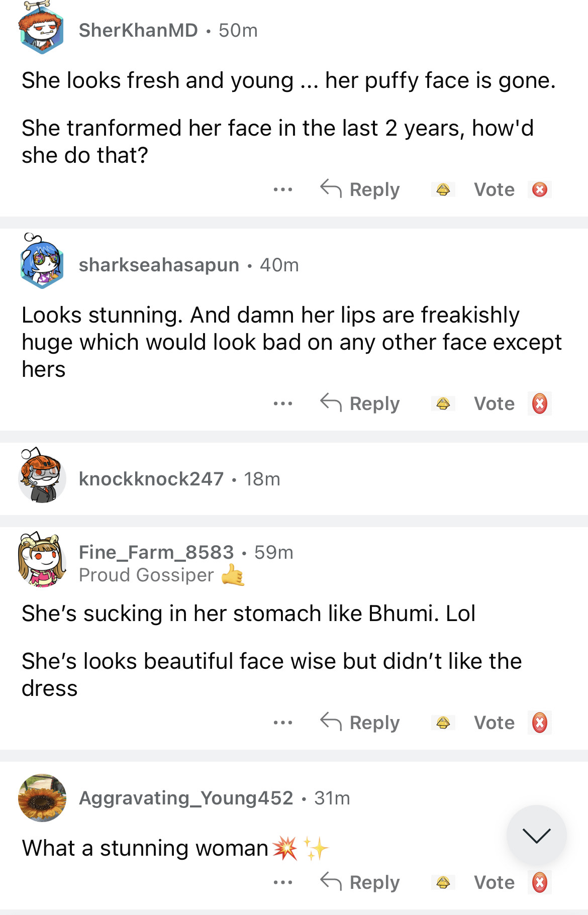
Task: Upvote Fine_Farm_8583's comment
Action: [x=443, y=723]
